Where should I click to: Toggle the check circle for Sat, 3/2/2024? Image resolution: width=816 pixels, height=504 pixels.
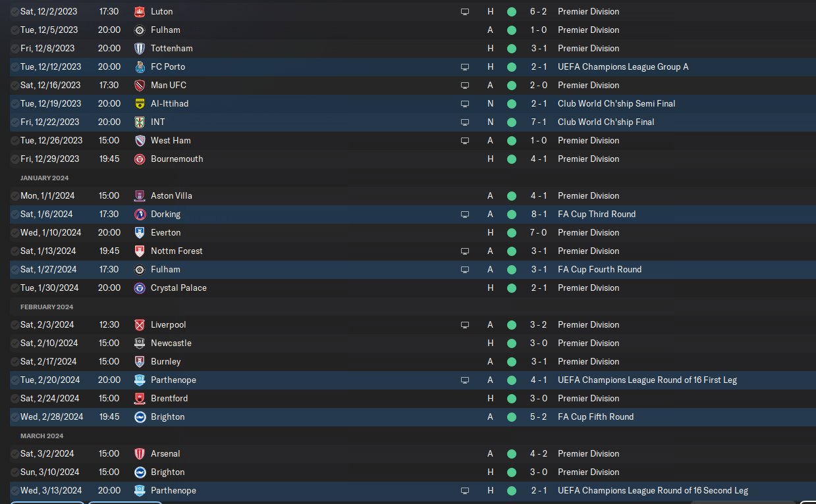coord(15,454)
